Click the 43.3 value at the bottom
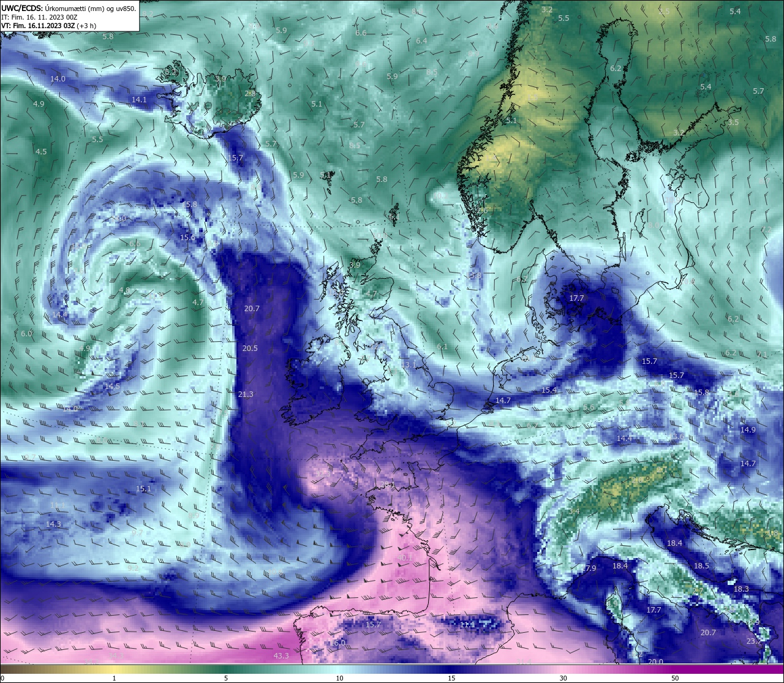Viewport: 784px width, 683px height. [281, 656]
